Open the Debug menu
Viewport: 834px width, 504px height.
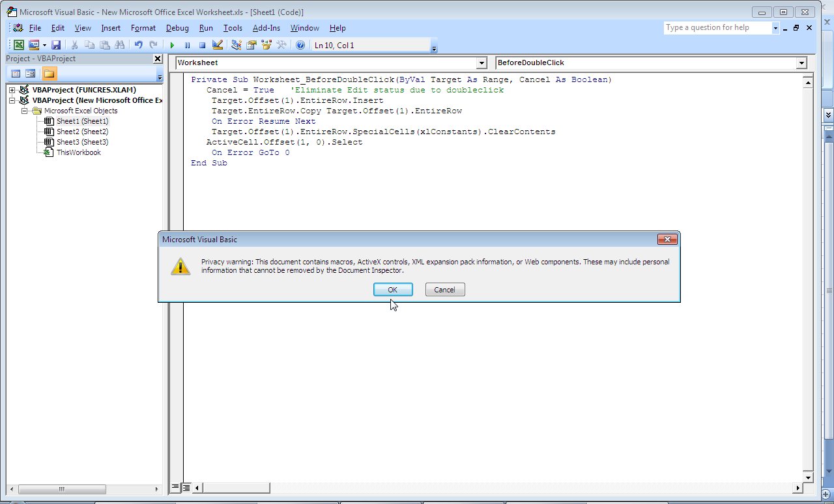tap(177, 28)
